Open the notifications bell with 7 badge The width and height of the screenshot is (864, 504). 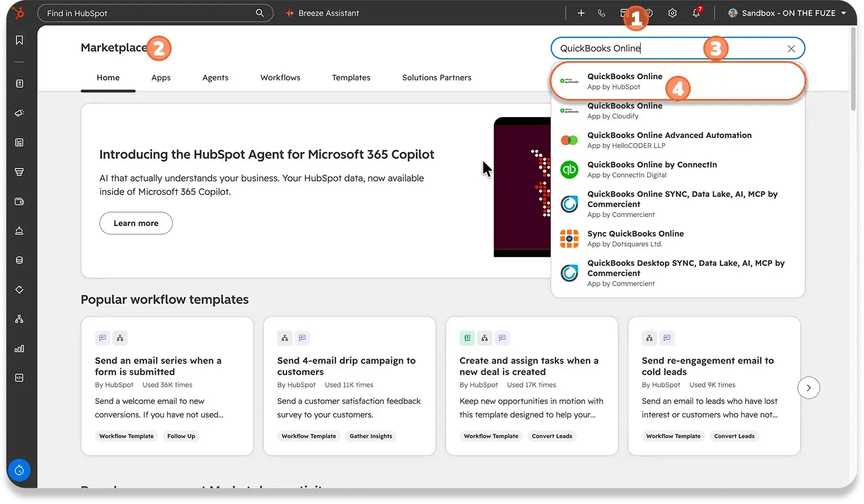coord(696,12)
